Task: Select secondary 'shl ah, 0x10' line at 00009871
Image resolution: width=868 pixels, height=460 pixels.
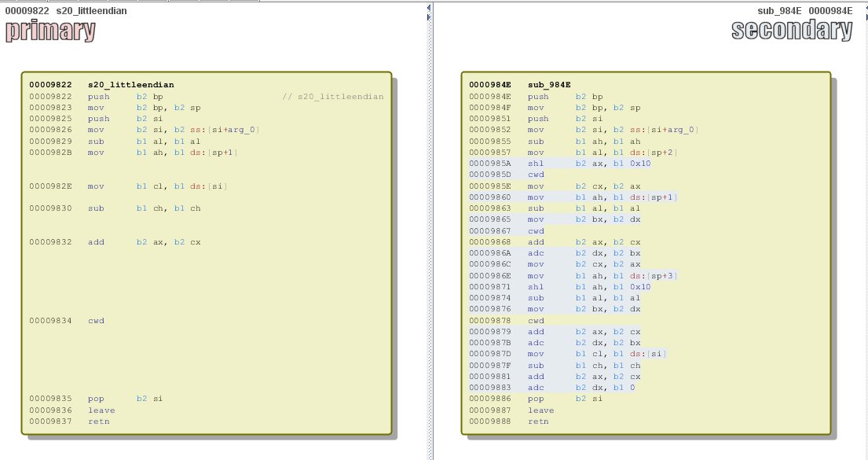Action: click(560, 287)
